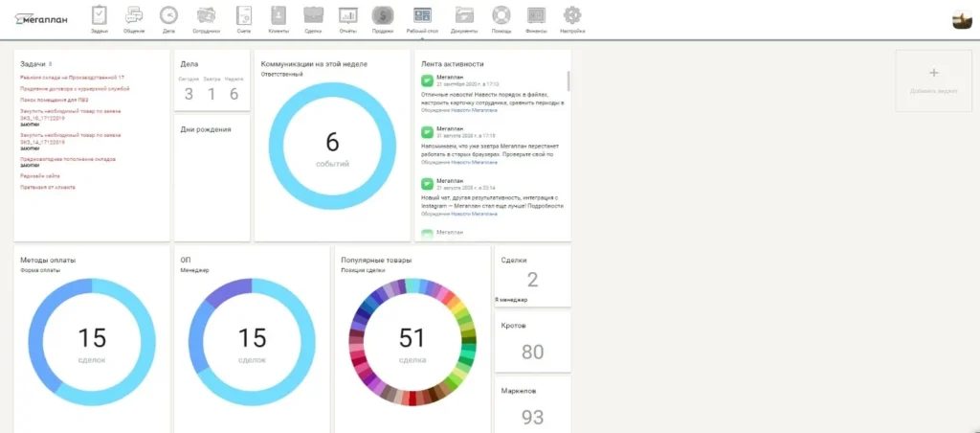Click the Добавить виджет label
This screenshot has height=433, width=980.
(934, 91)
